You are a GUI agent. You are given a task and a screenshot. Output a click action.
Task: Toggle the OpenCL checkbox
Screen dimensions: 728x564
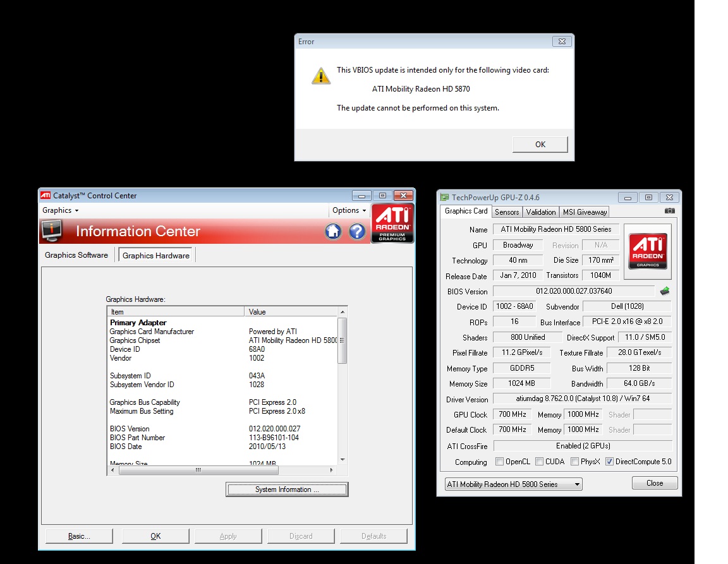click(500, 462)
